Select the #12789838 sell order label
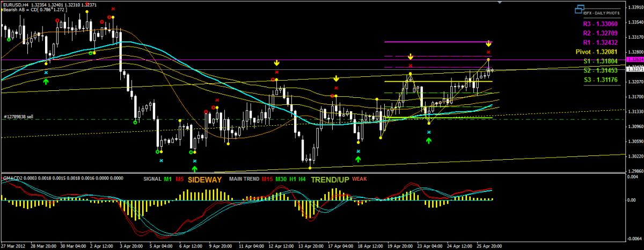644x250 pixels. (18, 116)
